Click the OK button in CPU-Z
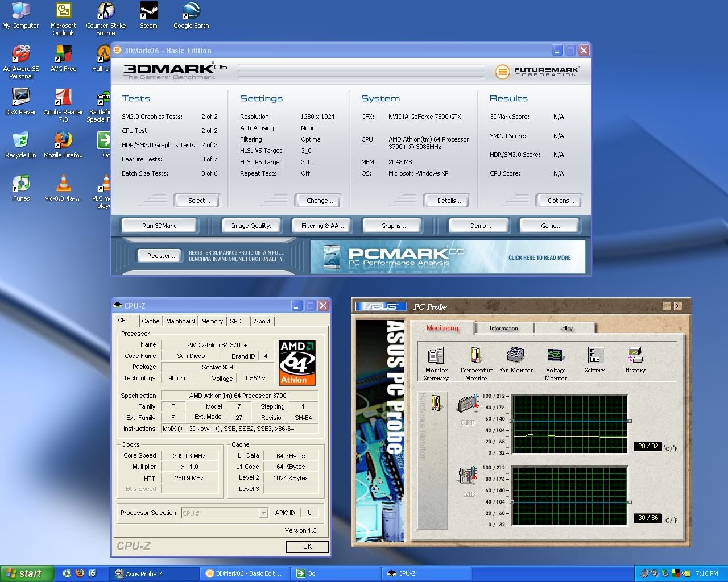 (307, 547)
